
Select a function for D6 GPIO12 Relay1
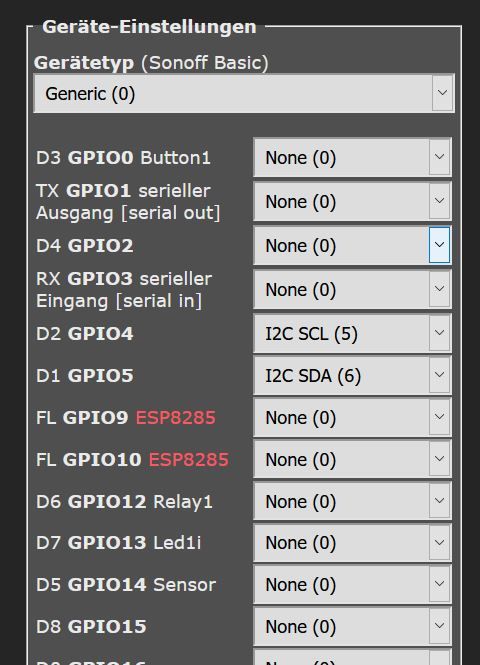click(352, 501)
